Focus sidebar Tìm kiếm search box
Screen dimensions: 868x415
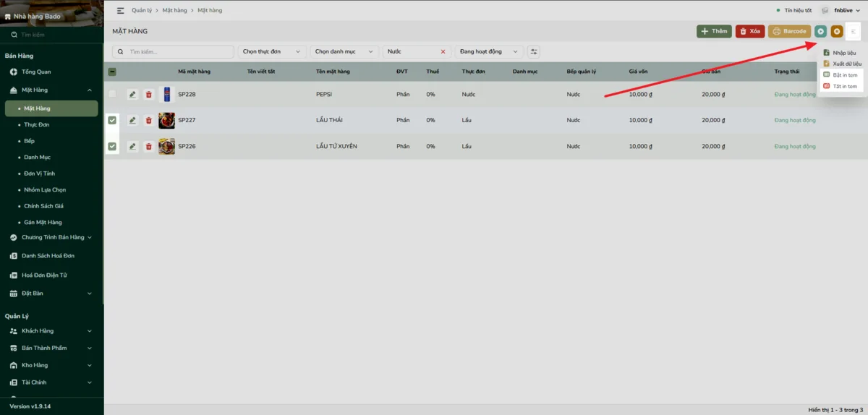coord(51,35)
